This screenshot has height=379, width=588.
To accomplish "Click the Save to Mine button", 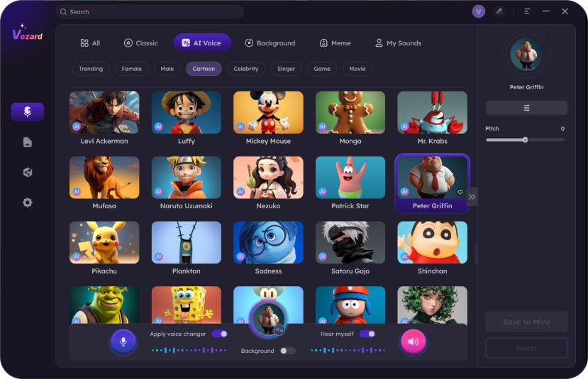I will [x=526, y=322].
